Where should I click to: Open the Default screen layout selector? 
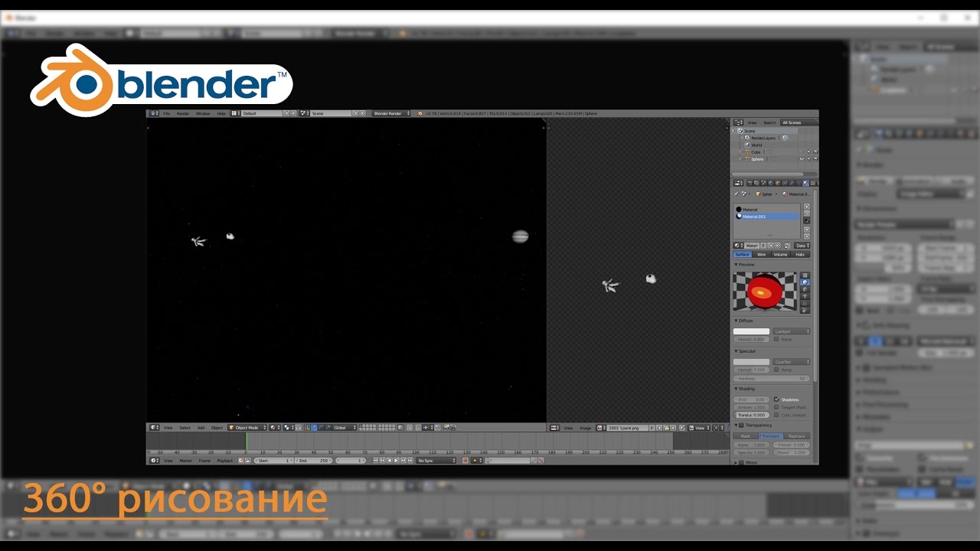pos(263,113)
